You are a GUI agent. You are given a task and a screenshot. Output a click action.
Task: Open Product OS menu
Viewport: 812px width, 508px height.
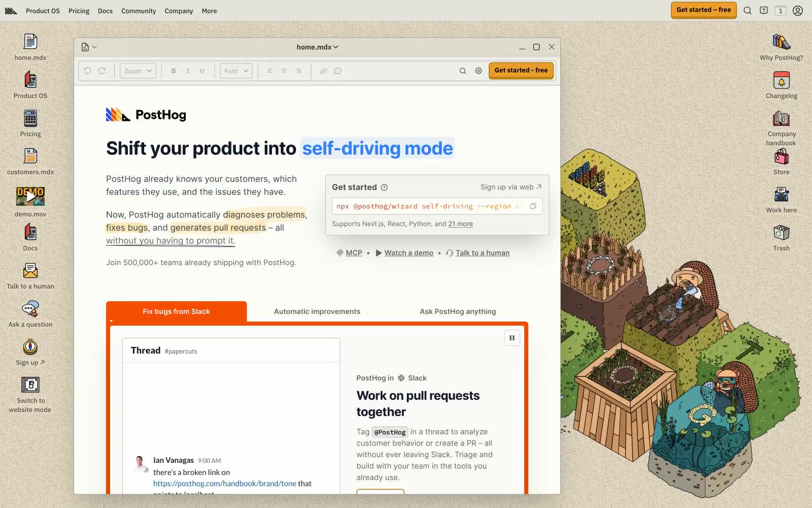(43, 11)
